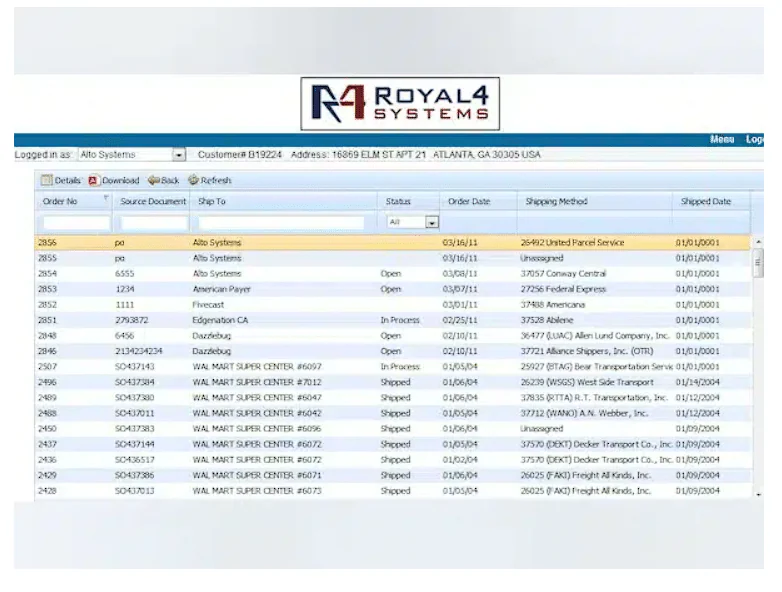Click Allen Lund Company shipping cell

coord(594,336)
